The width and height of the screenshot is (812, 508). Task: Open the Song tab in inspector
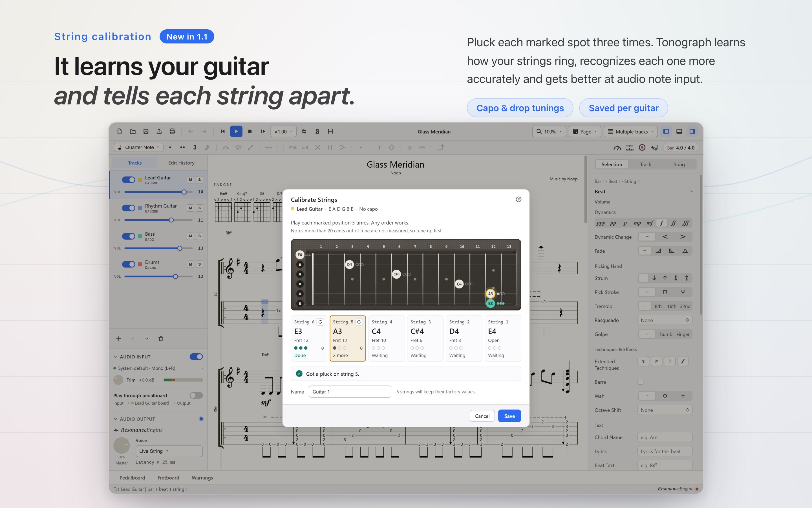(x=679, y=164)
